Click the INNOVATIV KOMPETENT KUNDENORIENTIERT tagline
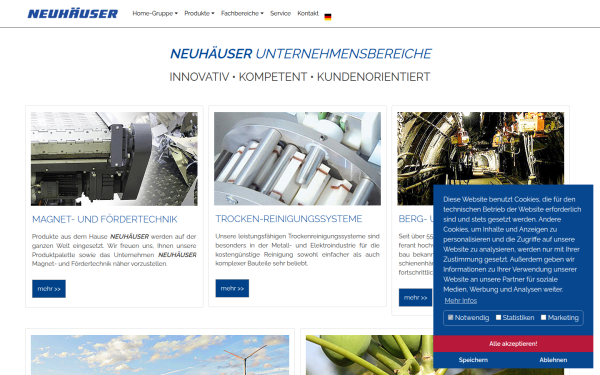The width and height of the screenshot is (600, 375). 300,77
